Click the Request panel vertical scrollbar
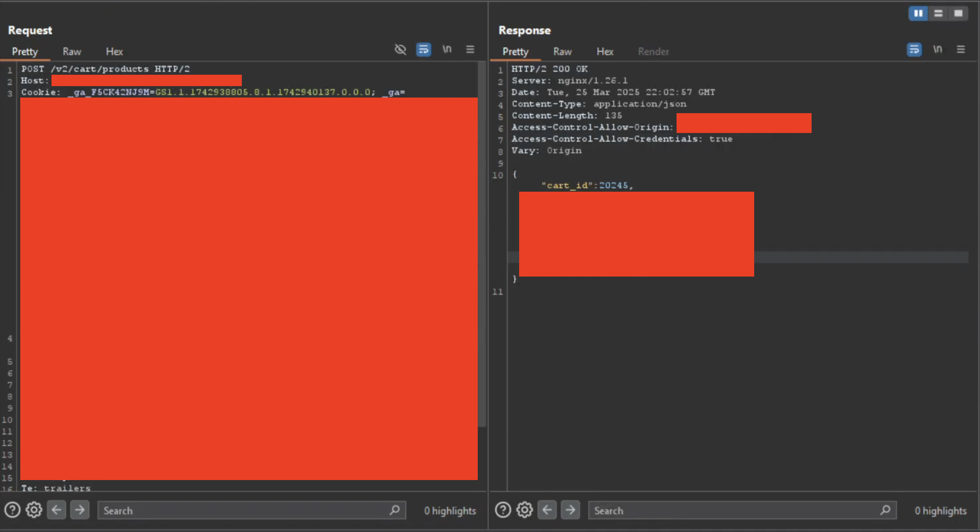980x532 pixels. 482,245
